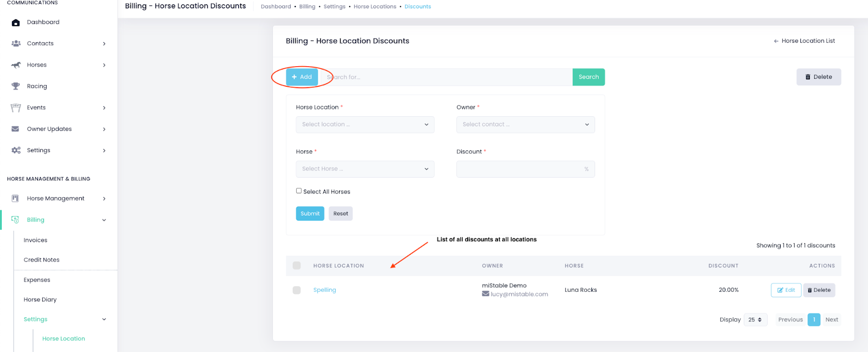The width and height of the screenshot is (868, 352).
Task: Click the Discount percentage input field
Action: point(520,169)
